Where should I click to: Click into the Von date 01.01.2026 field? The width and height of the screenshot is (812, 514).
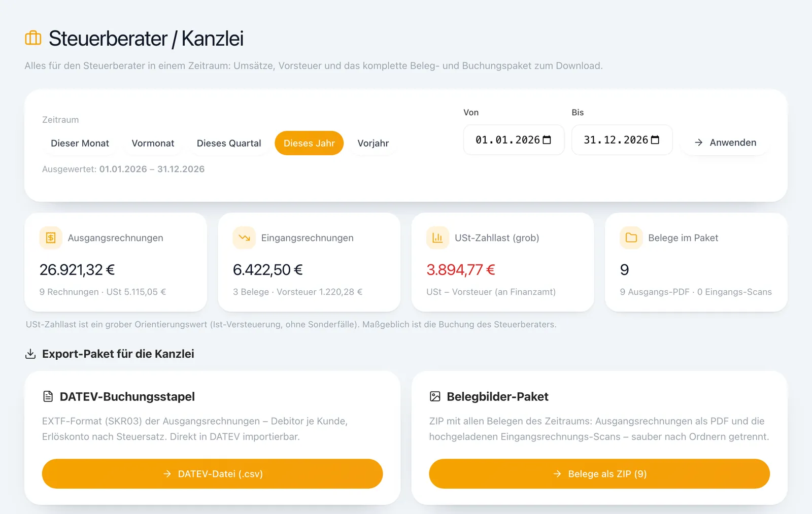pyautogui.click(x=514, y=140)
